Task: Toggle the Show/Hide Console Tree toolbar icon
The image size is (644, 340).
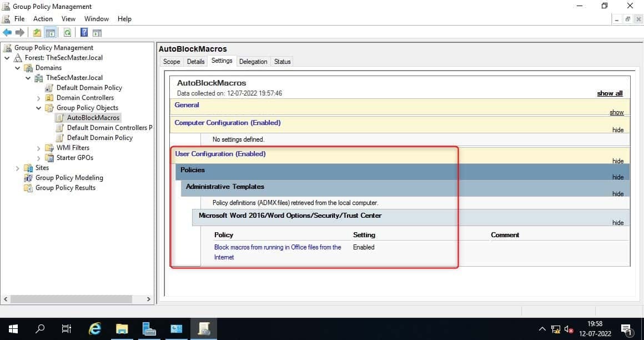Action: pos(50,32)
